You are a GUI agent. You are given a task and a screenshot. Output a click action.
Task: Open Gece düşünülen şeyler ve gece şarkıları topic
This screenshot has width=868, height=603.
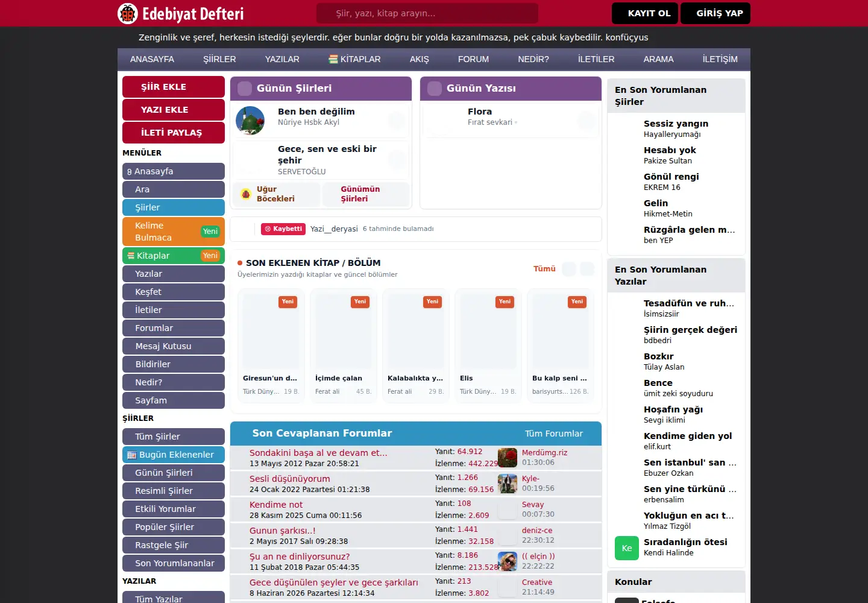[x=334, y=582]
